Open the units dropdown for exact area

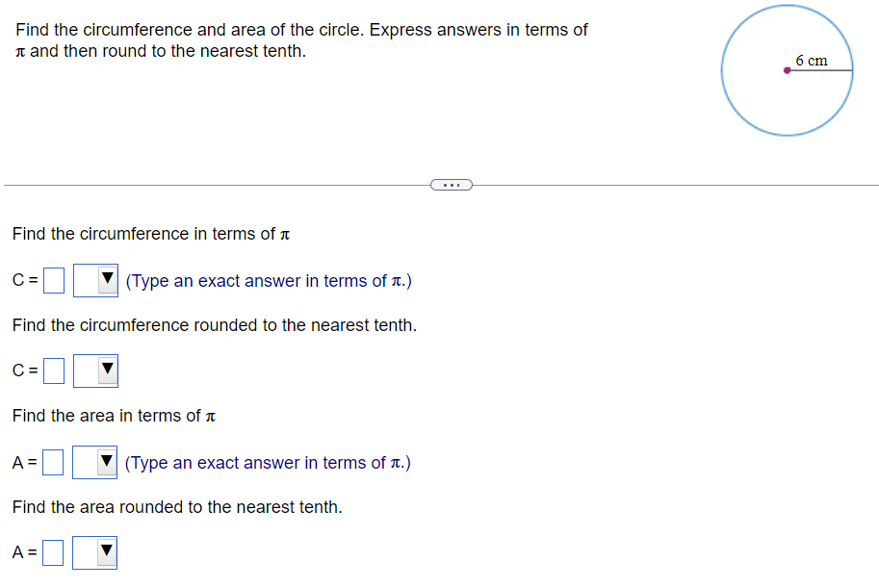pos(96,462)
